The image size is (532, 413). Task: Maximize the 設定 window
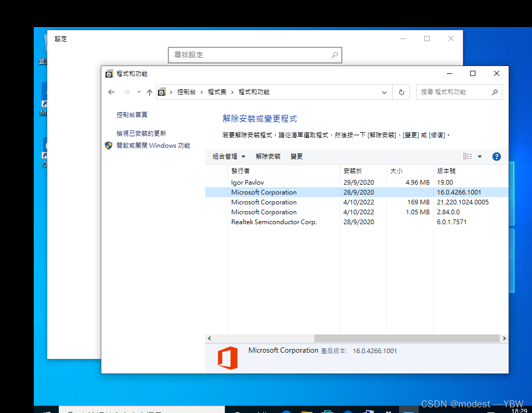tap(427, 38)
